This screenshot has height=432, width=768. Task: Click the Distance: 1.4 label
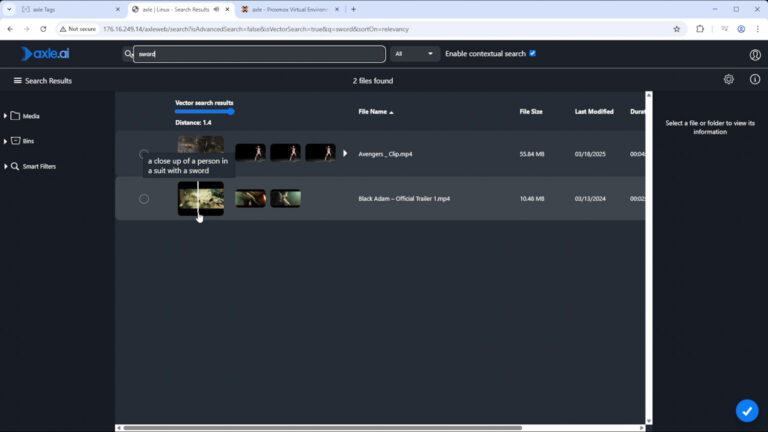(193, 122)
